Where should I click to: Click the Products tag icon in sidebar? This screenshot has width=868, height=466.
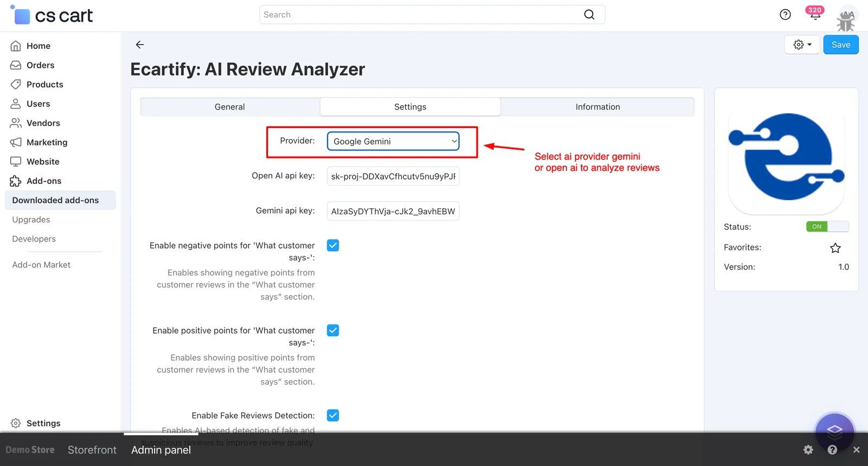tap(16, 85)
